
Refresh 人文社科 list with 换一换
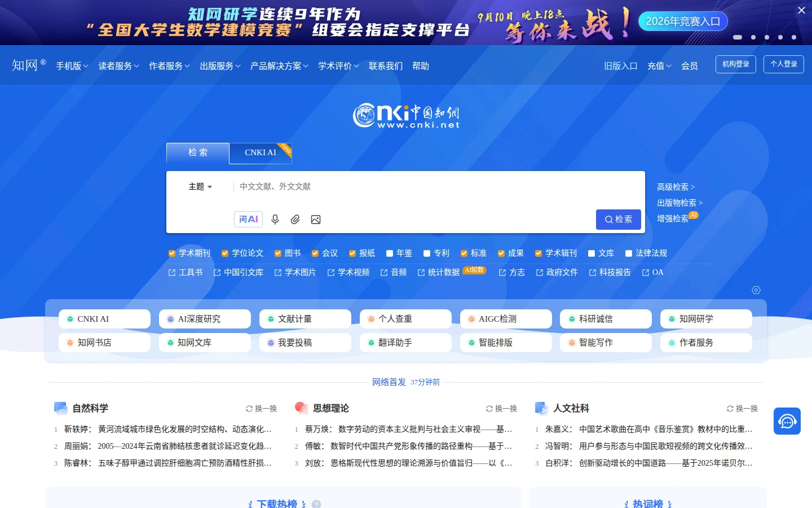(x=742, y=409)
